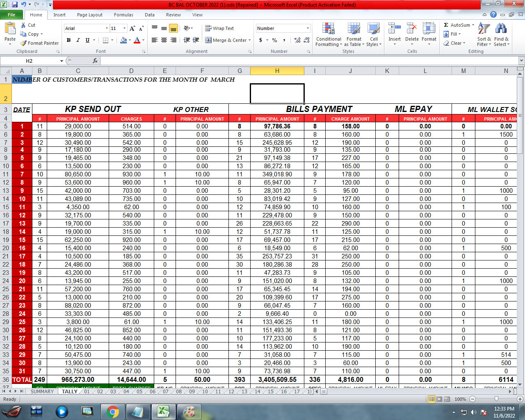Center text horizontally
The image size is (525, 420).
click(164, 40)
